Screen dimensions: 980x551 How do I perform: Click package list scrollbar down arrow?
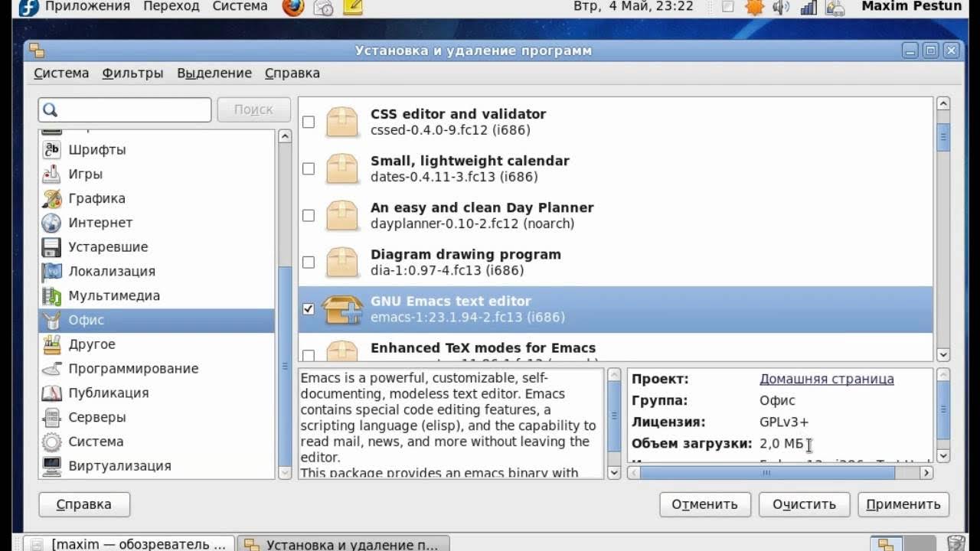[x=943, y=354]
